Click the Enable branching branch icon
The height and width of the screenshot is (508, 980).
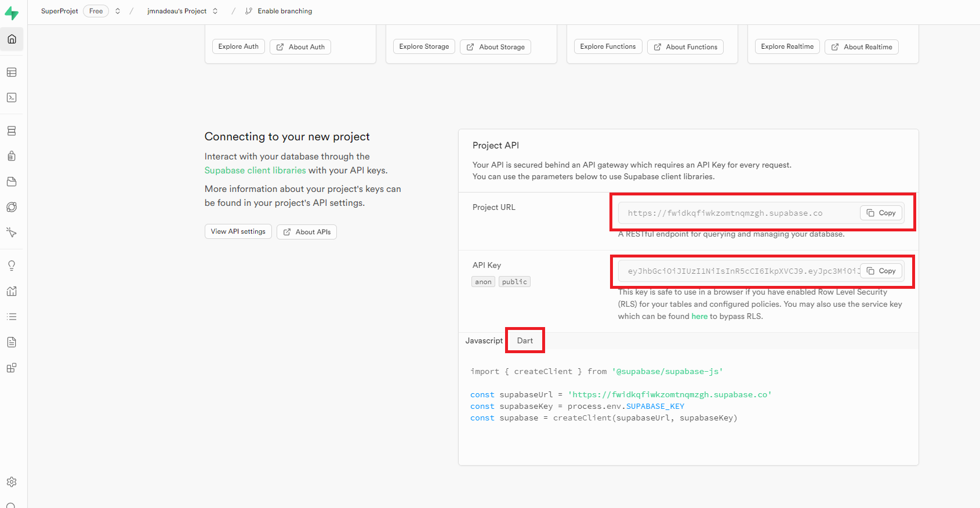[249, 11]
